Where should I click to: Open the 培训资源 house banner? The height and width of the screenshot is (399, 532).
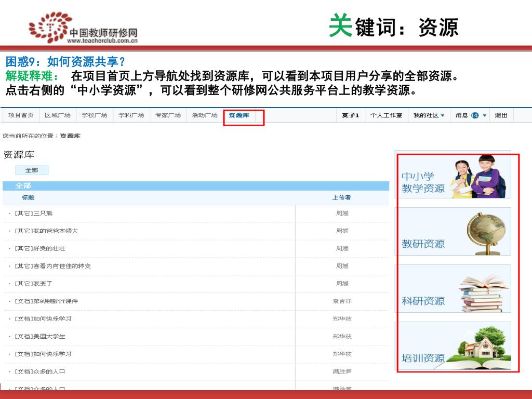454,345
